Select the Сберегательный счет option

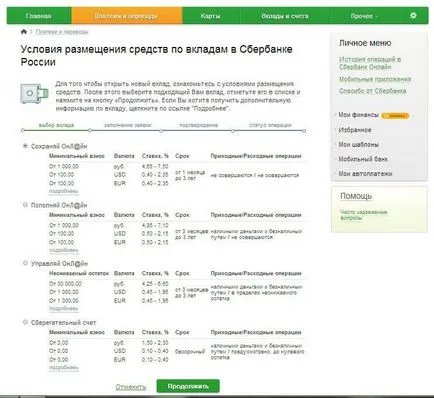25,322
